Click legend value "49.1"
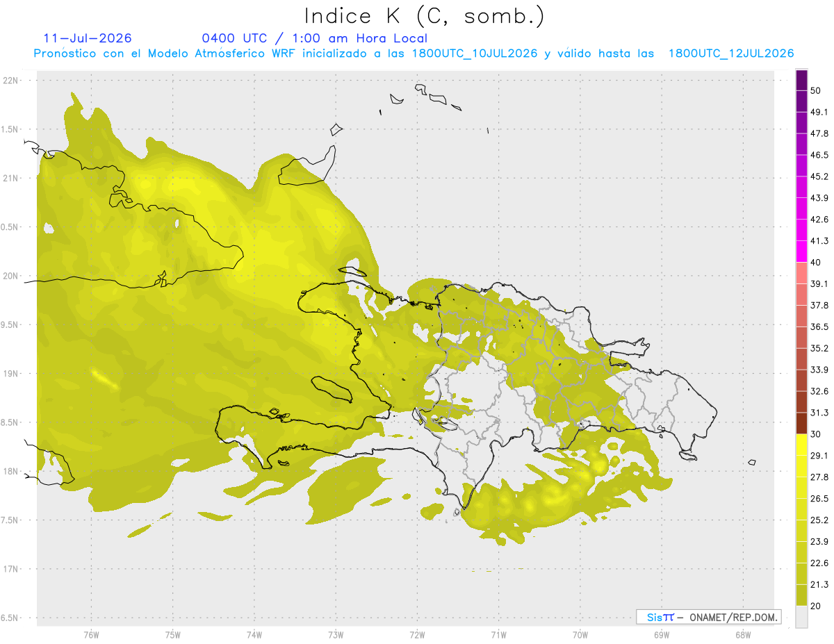The height and width of the screenshot is (644, 834). [x=819, y=113]
